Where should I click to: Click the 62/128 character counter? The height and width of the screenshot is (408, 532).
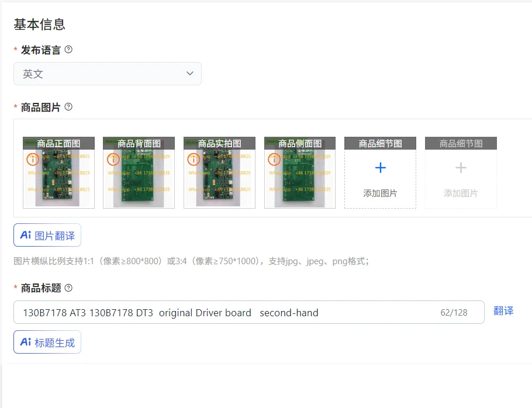454,312
